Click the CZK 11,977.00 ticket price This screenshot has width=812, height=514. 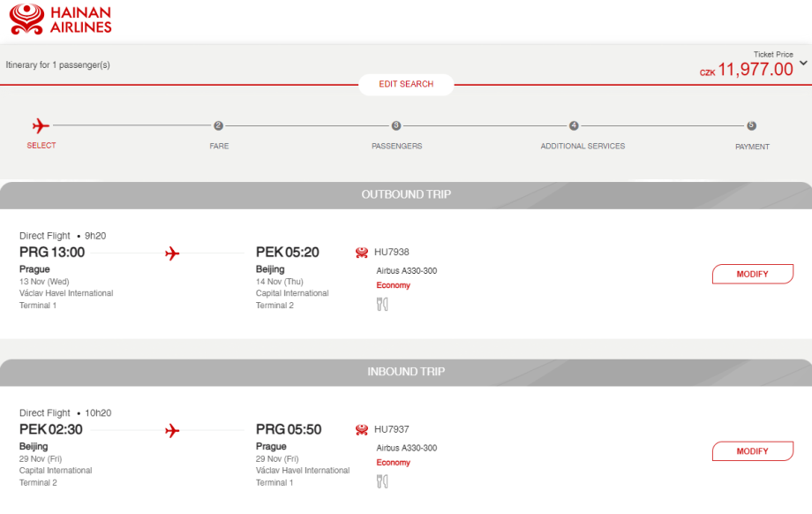755,70
